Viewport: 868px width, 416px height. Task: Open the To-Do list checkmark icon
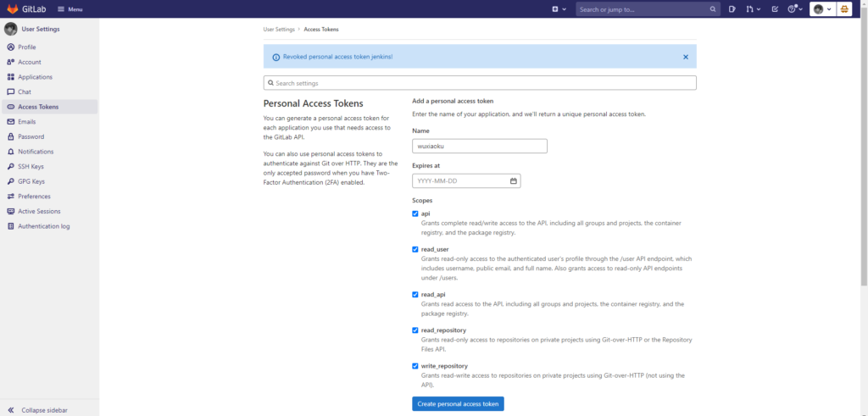(775, 9)
